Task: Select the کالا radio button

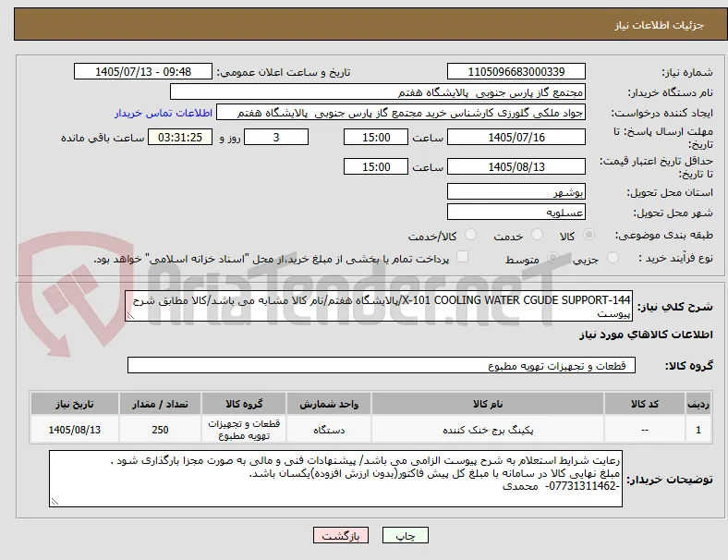Action: tap(588, 235)
